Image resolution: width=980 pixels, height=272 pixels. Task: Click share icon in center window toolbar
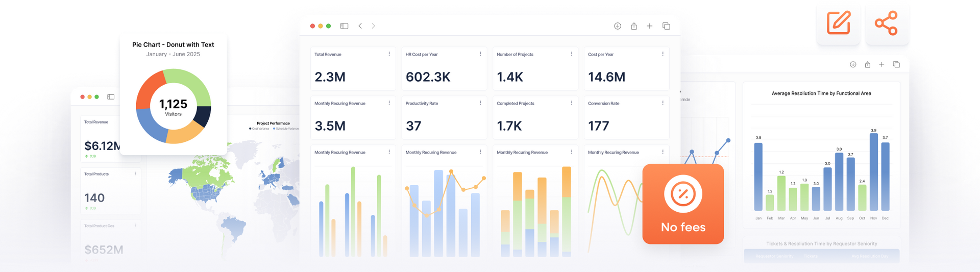pyautogui.click(x=634, y=26)
